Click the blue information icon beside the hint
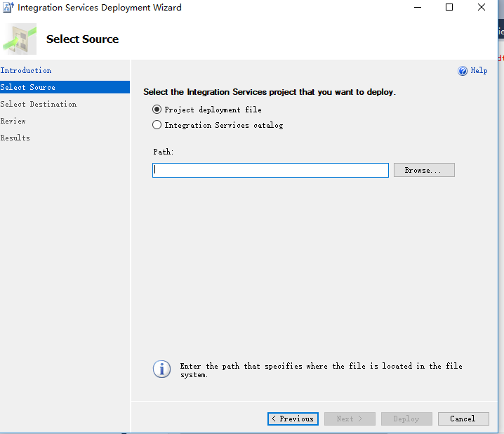504x434 pixels. tap(162, 369)
